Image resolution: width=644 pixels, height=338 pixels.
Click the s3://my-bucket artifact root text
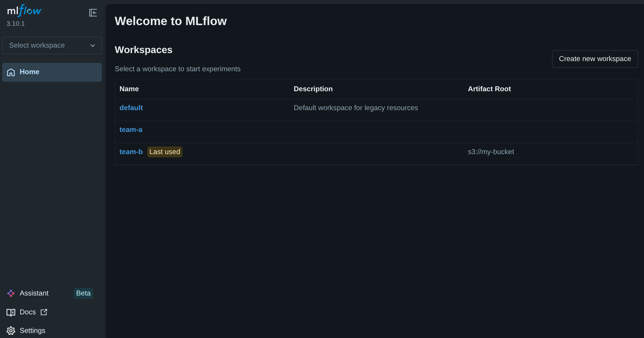click(x=491, y=152)
